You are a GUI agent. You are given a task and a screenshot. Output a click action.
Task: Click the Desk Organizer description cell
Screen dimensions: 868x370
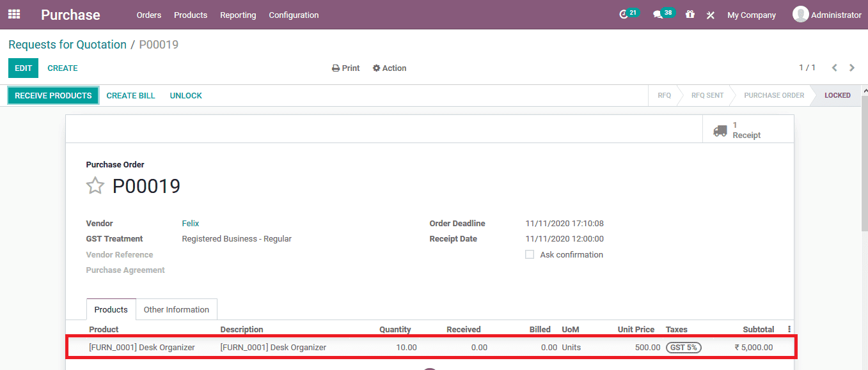click(273, 348)
